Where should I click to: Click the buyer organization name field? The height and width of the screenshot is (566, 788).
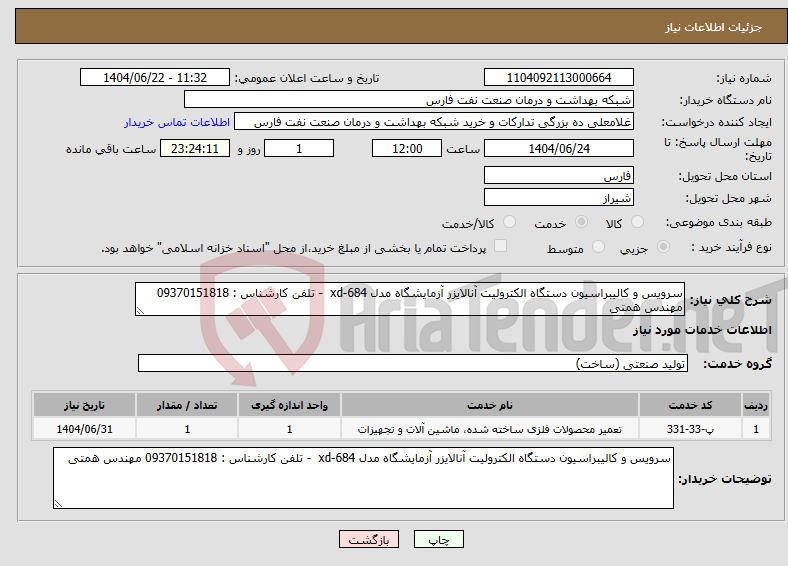[409, 100]
